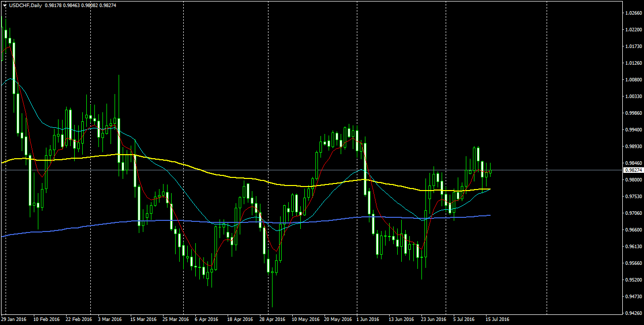The image size is (644, 325).
Task: Click the 23 Jun 2016 date label
Action: pos(434,319)
